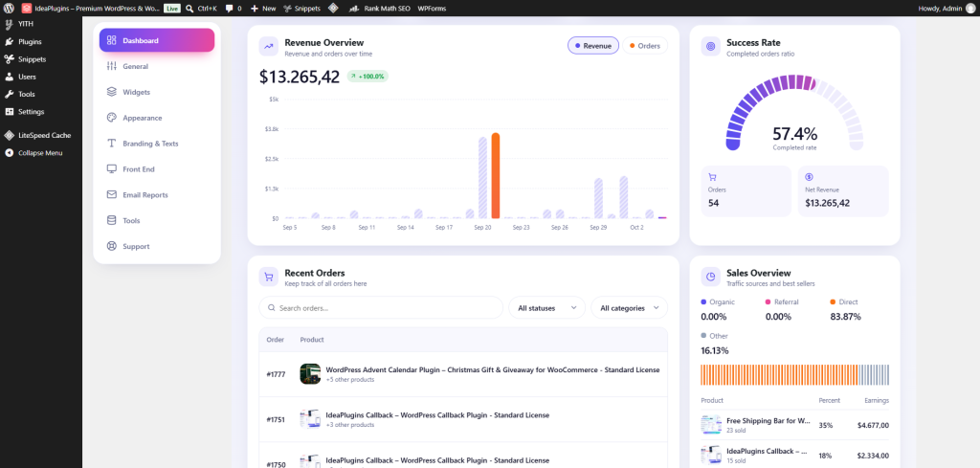Click the Live status badge

click(x=171, y=9)
